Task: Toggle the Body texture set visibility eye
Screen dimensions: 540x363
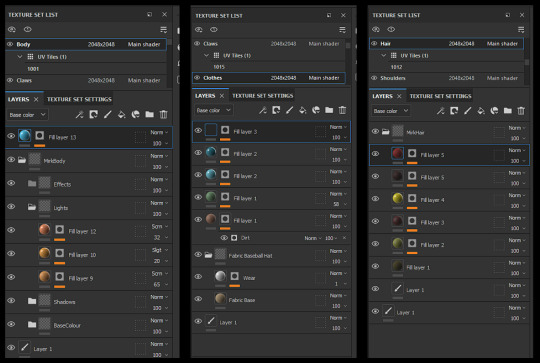Action: [10, 44]
